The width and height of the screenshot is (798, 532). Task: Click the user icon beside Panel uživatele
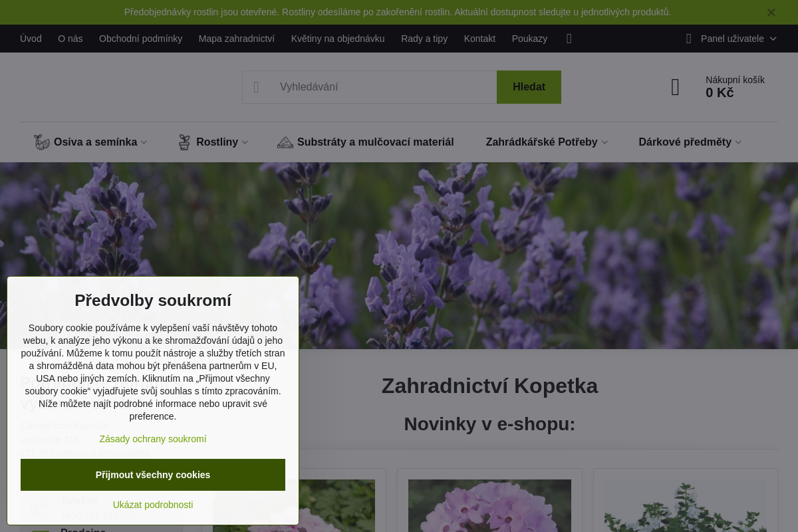(x=688, y=39)
